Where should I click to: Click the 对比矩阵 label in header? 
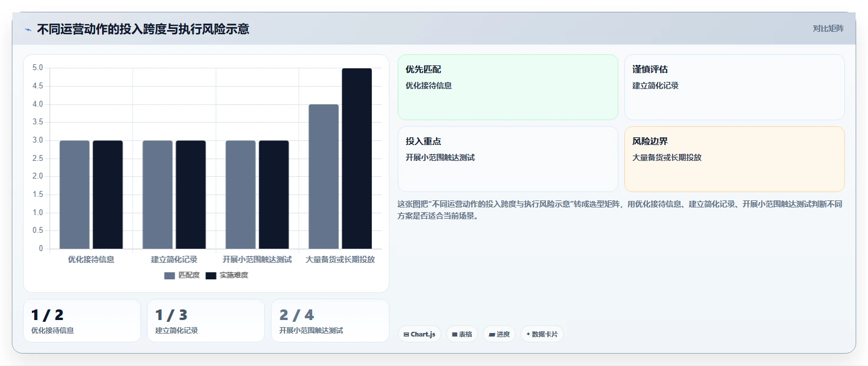pyautogui.click(x=828, y=29)
